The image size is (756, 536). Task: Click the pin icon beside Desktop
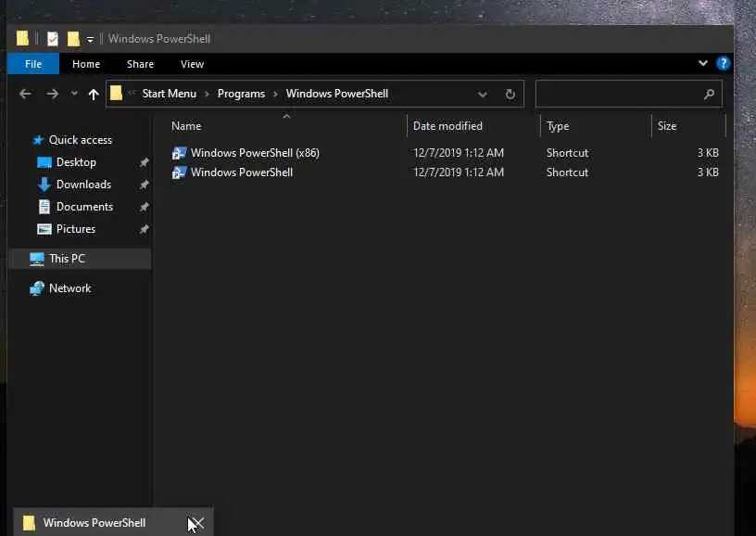tap(144, 162)
